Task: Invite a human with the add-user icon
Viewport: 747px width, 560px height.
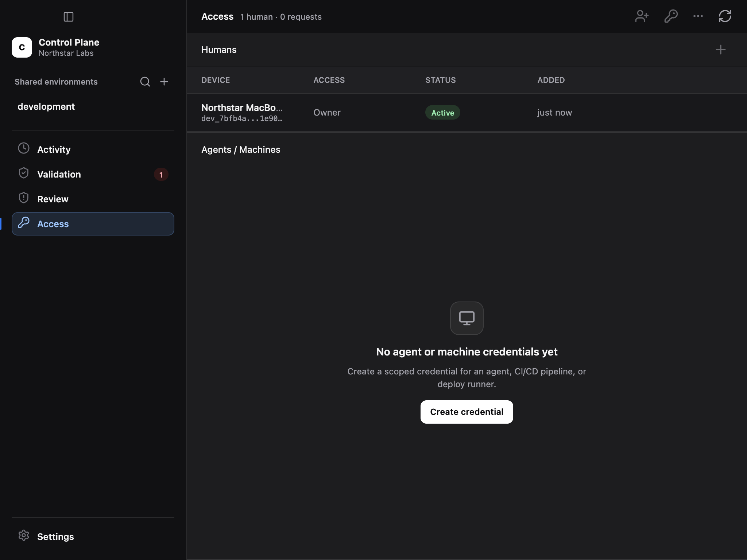Action: click(x=642, y=16)
